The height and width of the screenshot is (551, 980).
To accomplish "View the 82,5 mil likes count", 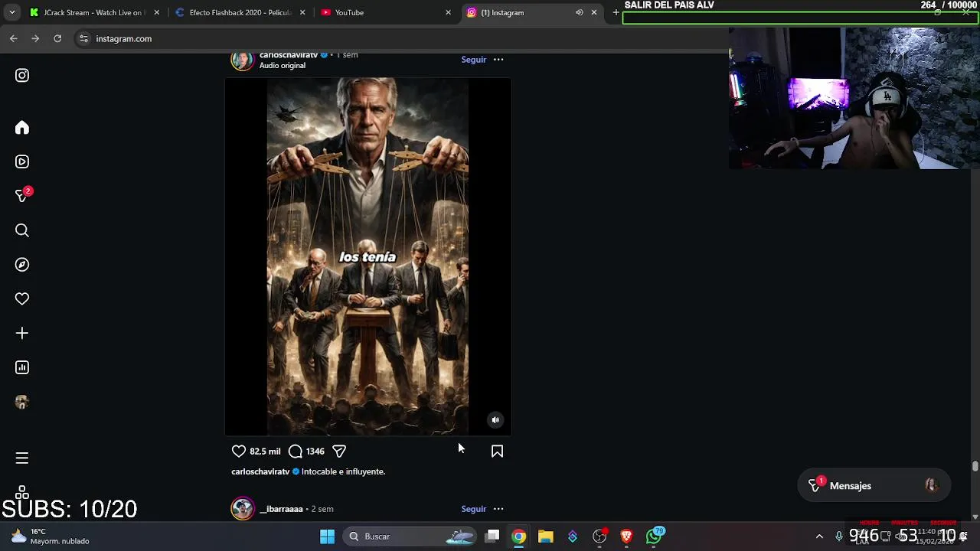I will (265, 452).
